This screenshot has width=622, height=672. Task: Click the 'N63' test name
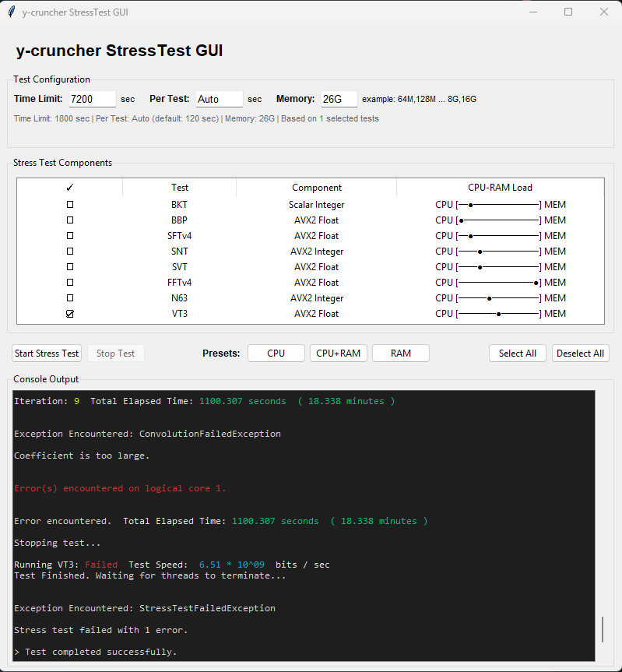click(x=180, y=298)
